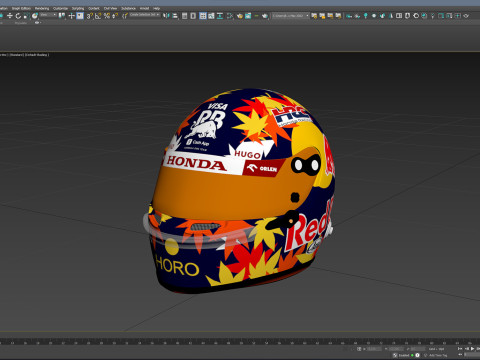Open the Scripting menu

pyautogui.click(x=78, y=9)
